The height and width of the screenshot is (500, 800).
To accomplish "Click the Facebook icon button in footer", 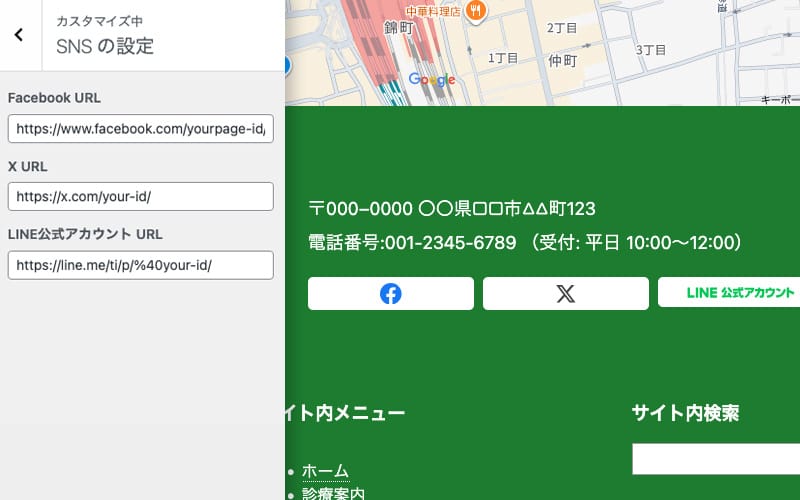I will (x=390, y=294).
